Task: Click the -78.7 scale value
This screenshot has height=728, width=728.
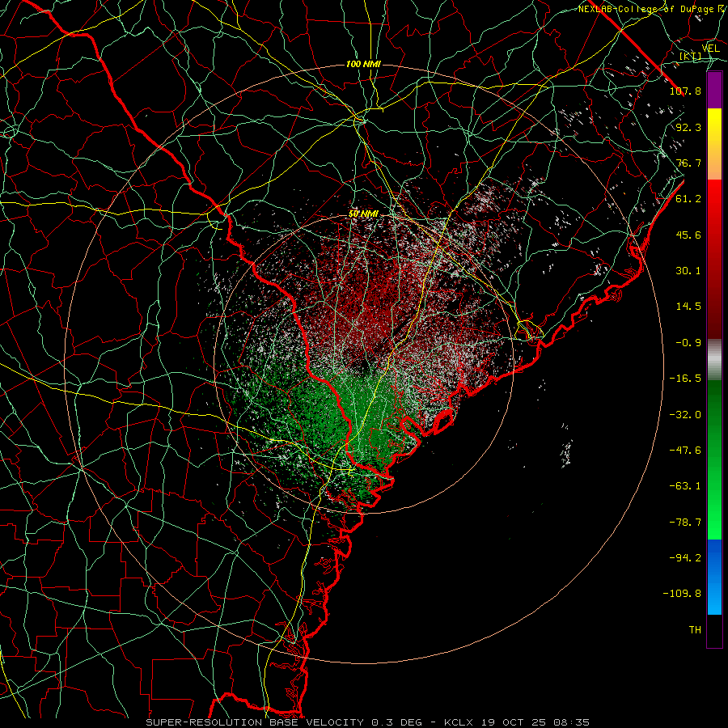Action: 685,523
